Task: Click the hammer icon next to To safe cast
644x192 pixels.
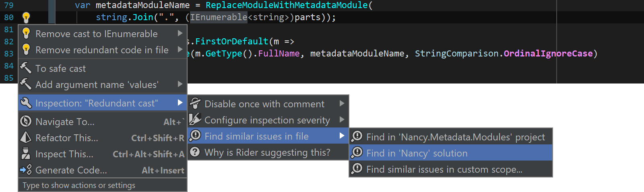Action: [26, 68]
